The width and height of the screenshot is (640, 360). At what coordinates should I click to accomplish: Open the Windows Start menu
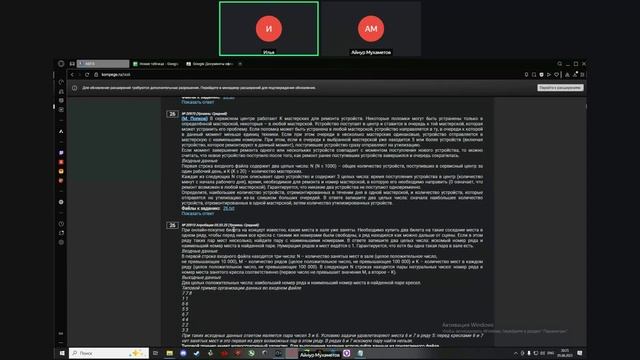point(62,353)
